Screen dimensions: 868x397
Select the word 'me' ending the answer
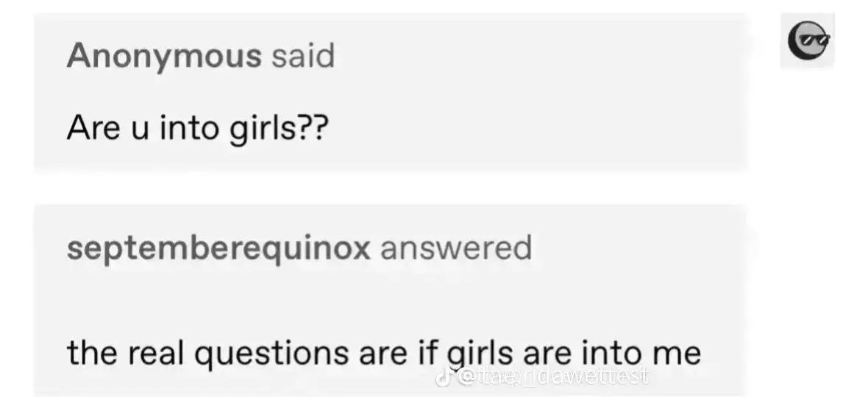[x=677, y=354]
